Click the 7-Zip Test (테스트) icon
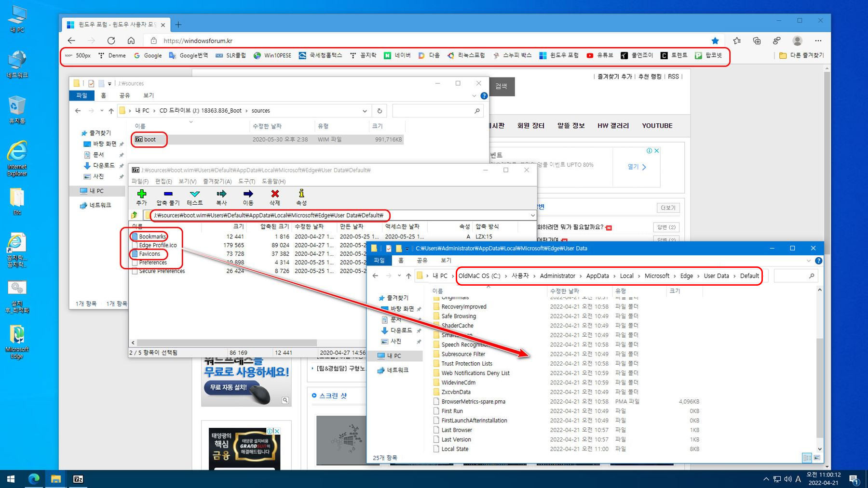Screen dimensions: 868x488 tap(195, 194)
